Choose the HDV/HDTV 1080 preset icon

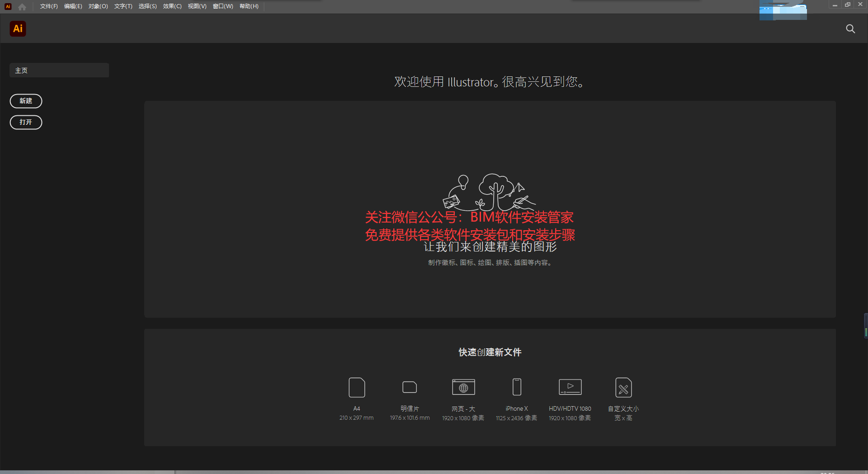pyautogui.click(x=570, y=387)
